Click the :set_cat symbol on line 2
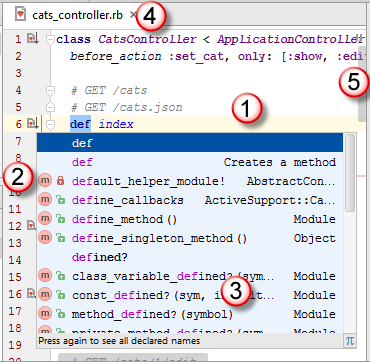The image size is (370, 362). tap(196, 56)
